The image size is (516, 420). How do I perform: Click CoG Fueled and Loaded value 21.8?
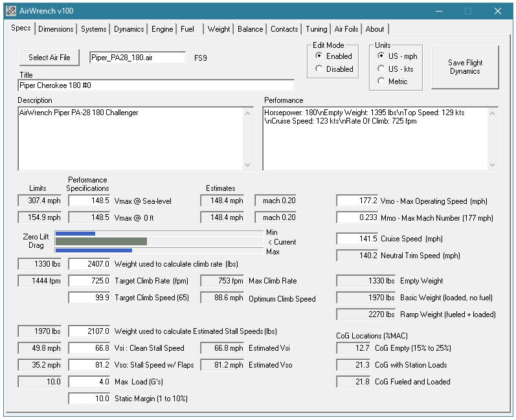click(353, 382)
